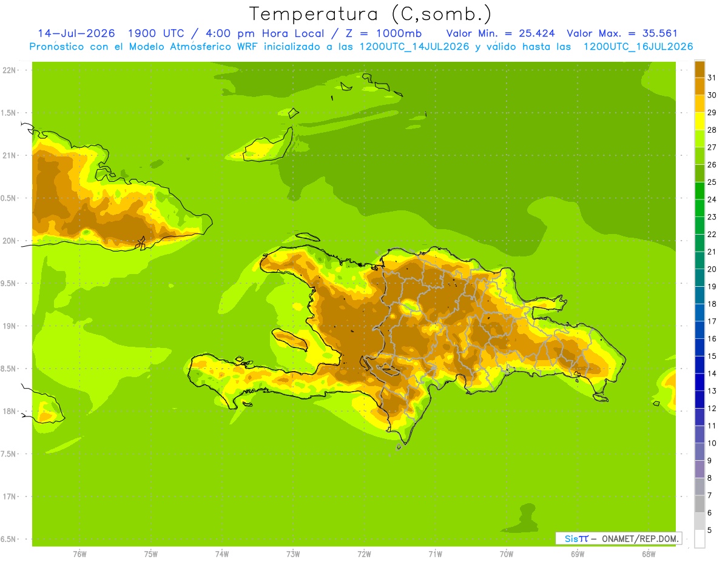The height and width of the screenshot is (562, 728).
Task: Click legend value '28'
Action: click(x=712, y=130)
